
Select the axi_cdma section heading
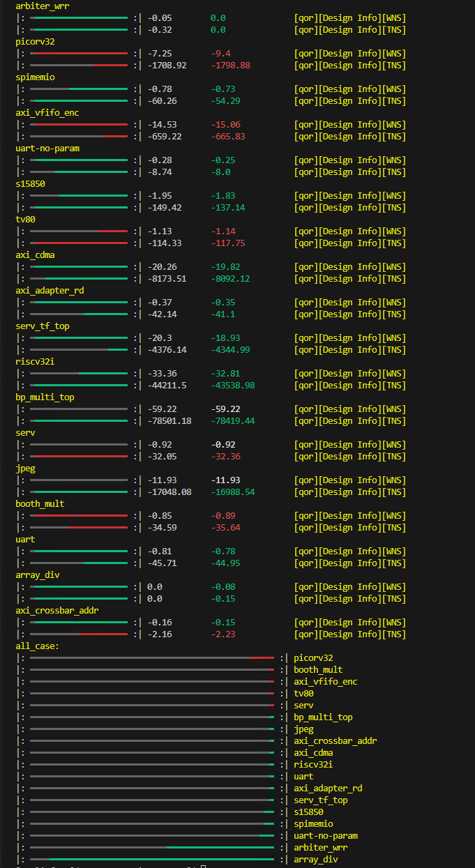click(35, 255)
